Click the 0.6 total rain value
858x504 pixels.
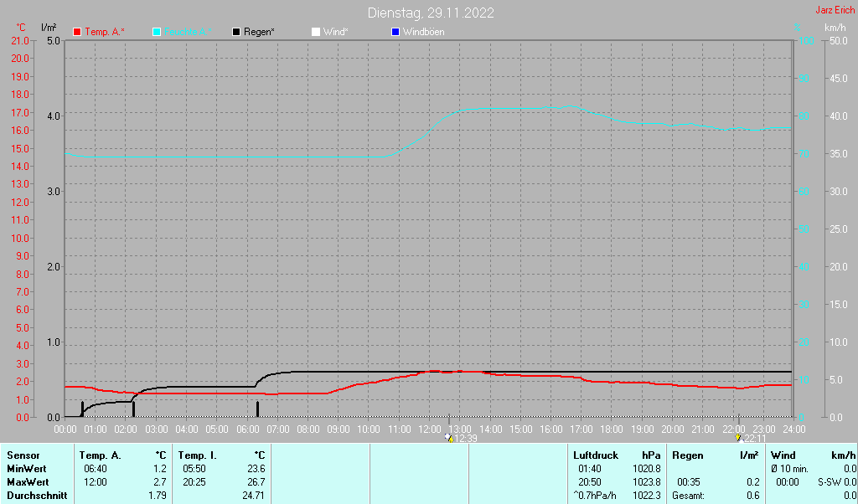coord(753,496)
